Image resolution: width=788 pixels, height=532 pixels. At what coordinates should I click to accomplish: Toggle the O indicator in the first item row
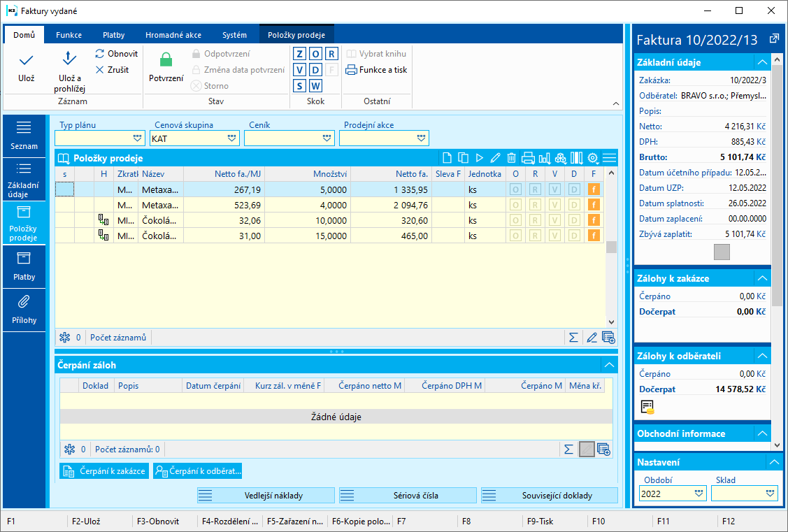click(516, 189)
